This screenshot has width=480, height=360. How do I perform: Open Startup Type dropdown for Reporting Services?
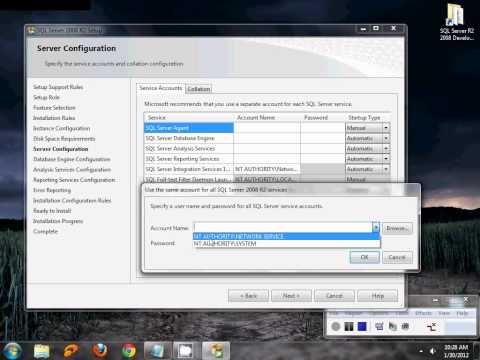[386, 159]
